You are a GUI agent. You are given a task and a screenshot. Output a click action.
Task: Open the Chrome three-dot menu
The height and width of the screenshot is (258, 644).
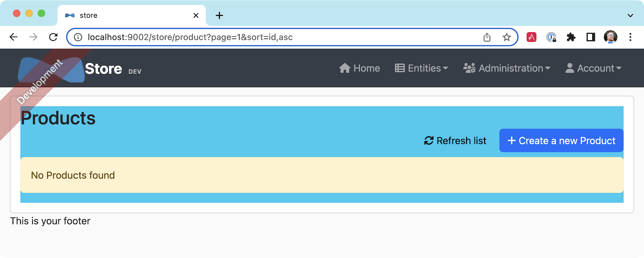[x=630, y=37]
